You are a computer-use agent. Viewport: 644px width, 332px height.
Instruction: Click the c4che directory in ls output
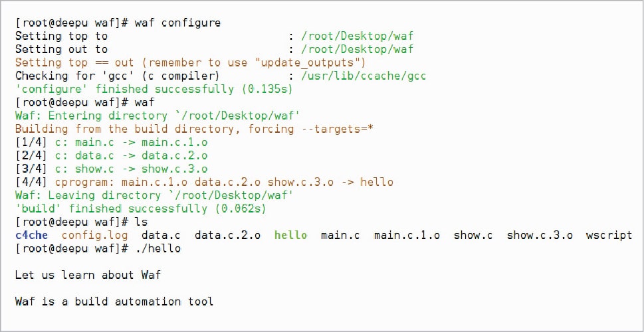[31, 235]
